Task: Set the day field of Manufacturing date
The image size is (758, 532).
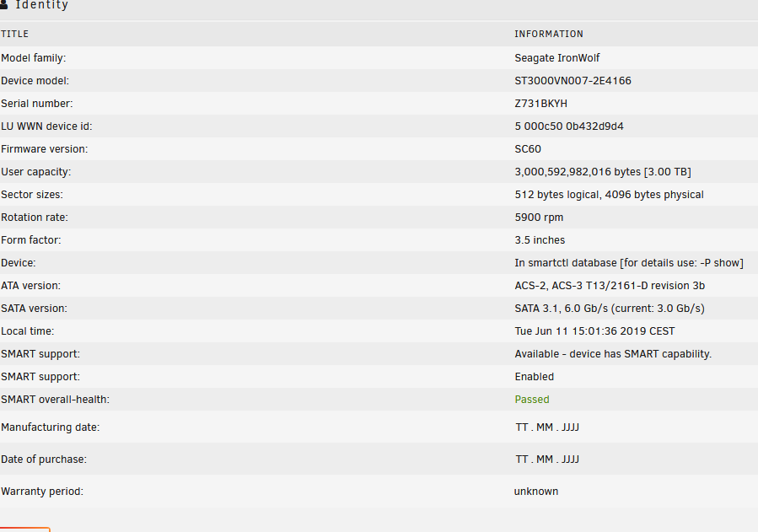Action: click(522, 427)
